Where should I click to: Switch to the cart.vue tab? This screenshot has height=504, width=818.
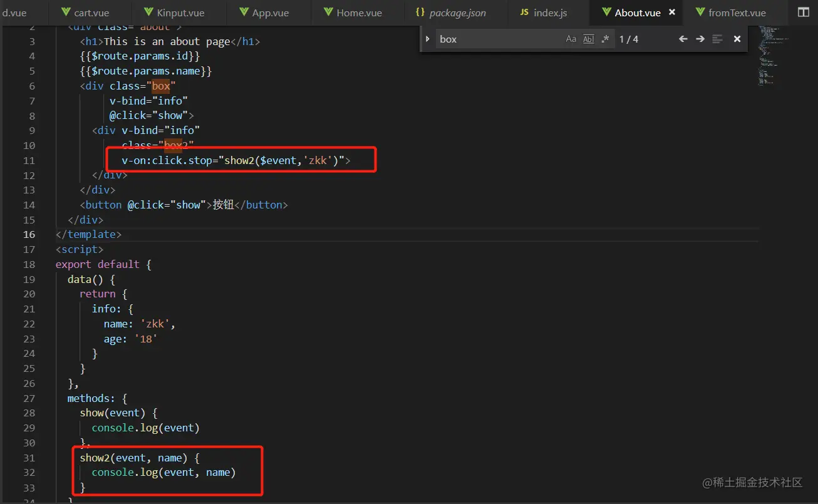(x=85, y=13)
